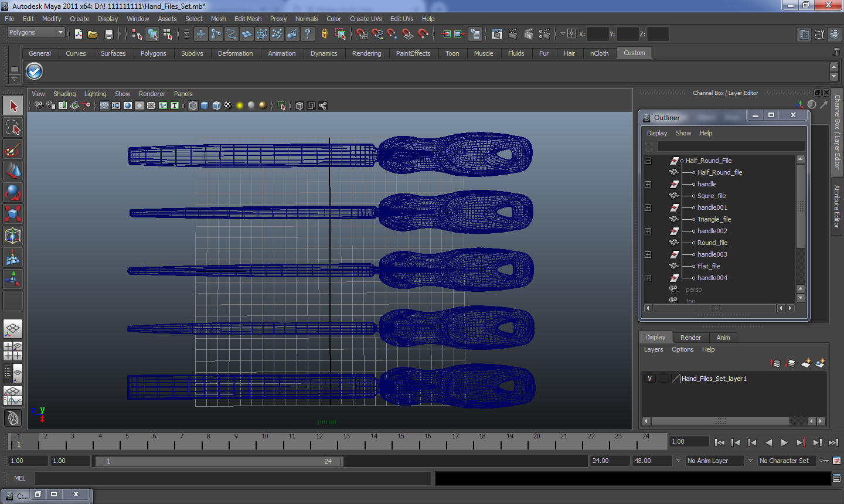This screenshot has width=844, height=504.
Task: Click the New Scene icon
Action: point(78,34)
